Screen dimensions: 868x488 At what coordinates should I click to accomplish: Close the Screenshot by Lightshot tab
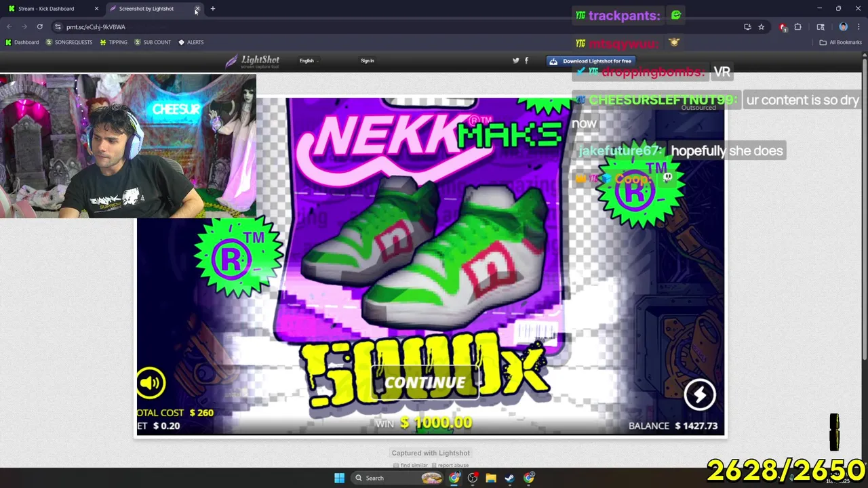(x=197, y=9)
